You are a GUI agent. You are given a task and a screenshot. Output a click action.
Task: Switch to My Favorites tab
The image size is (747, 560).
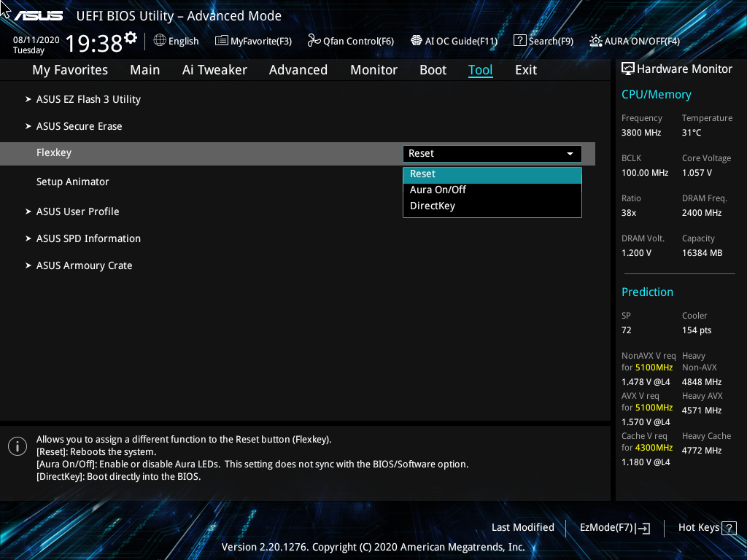point(70,70)
